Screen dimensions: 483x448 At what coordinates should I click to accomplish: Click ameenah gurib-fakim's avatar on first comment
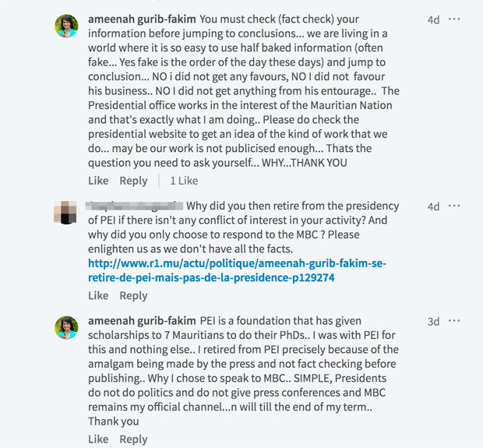pos(66,26)
